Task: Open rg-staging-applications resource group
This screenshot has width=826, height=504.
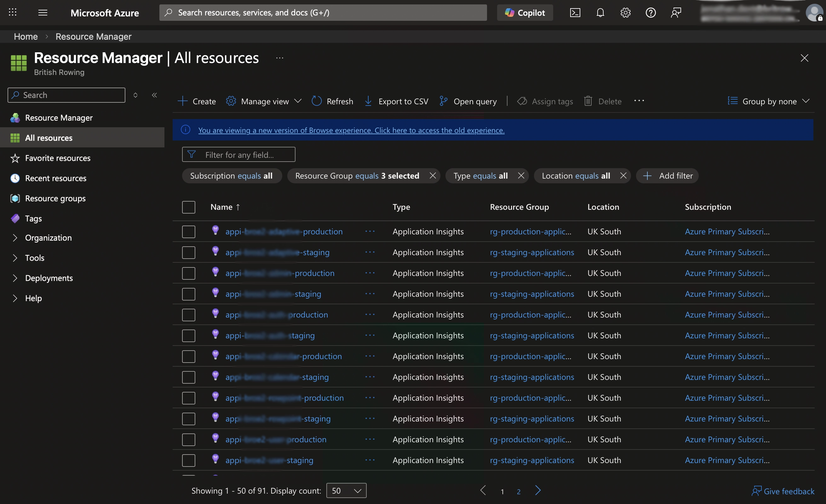Action: 532,252
